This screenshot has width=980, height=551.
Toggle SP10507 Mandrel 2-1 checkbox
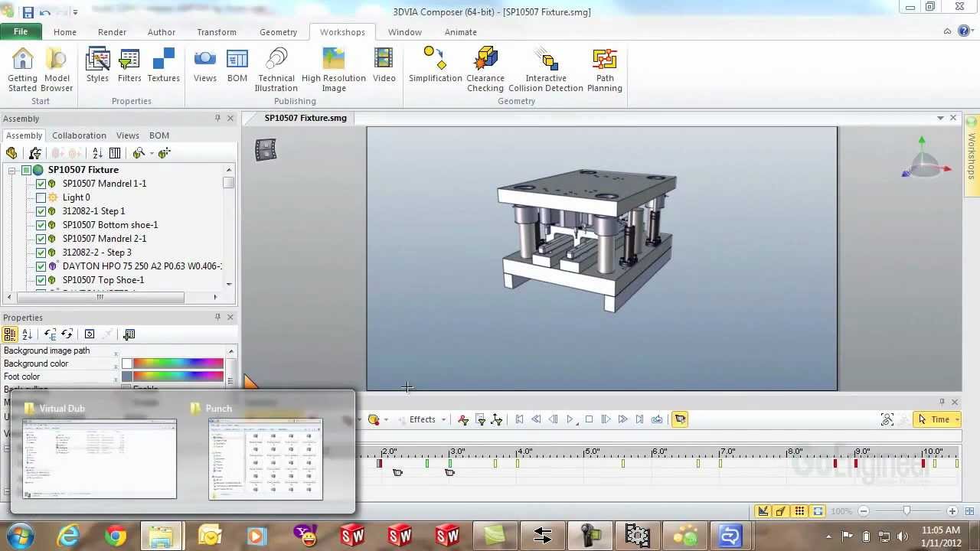click(x=41, y=239)
